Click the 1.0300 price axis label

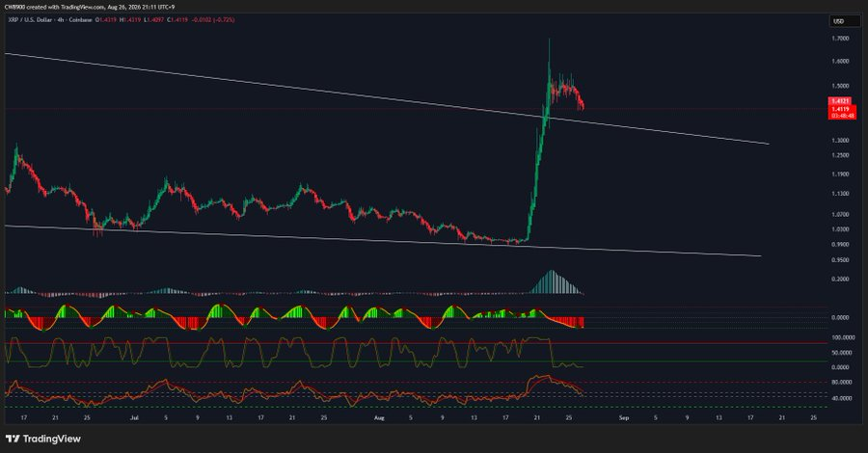tap(840, 229)
